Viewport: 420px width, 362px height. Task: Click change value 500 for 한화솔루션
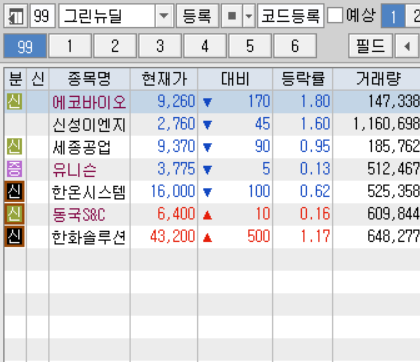pyautogui.click(x=259, y=236)
